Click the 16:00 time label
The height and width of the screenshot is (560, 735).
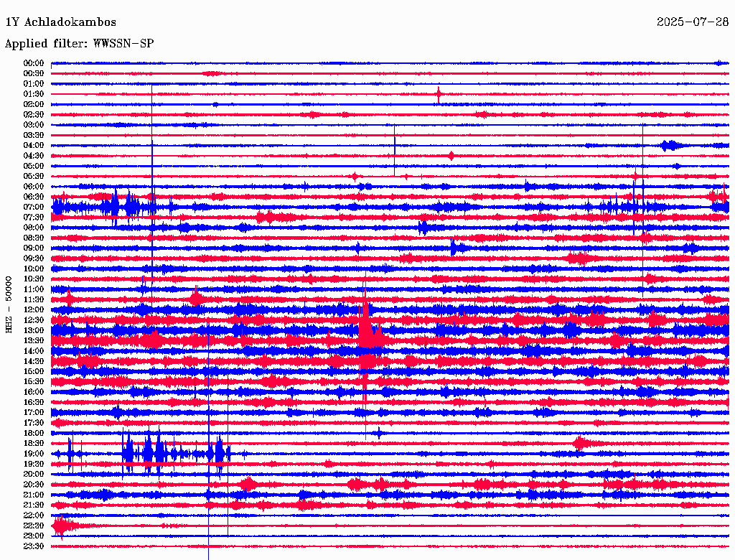34,392
